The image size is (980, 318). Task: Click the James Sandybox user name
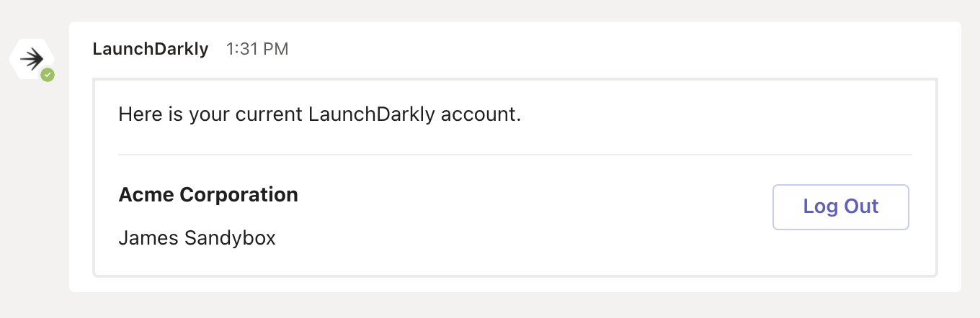click(197, 237)
